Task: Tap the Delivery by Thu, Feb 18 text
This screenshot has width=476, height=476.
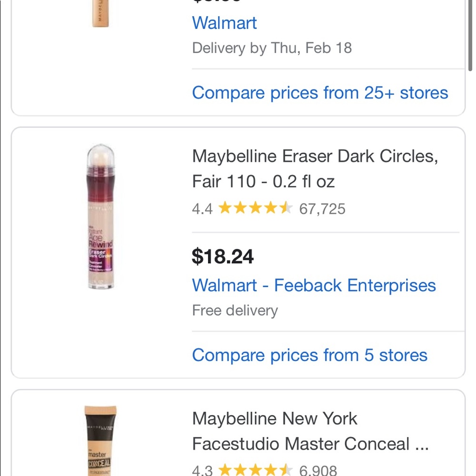Action: [272, 48]
